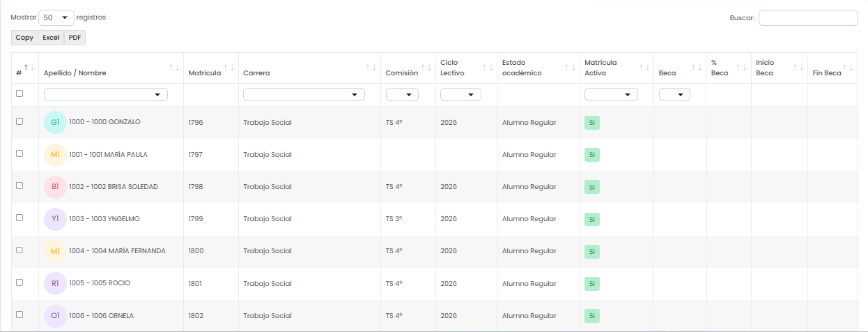Click the M1 avatar for 1004 MARÍA FERNANDA

pos(55,250)
